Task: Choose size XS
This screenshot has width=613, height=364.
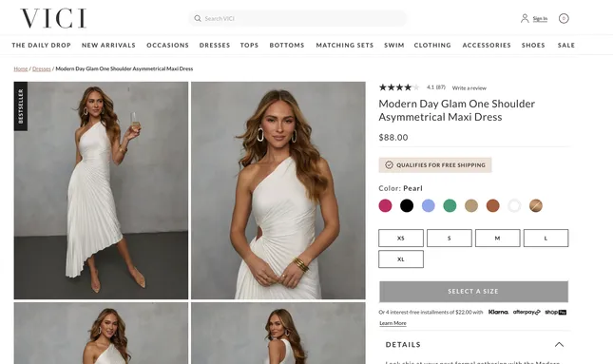Action: [x=401, y=239]
